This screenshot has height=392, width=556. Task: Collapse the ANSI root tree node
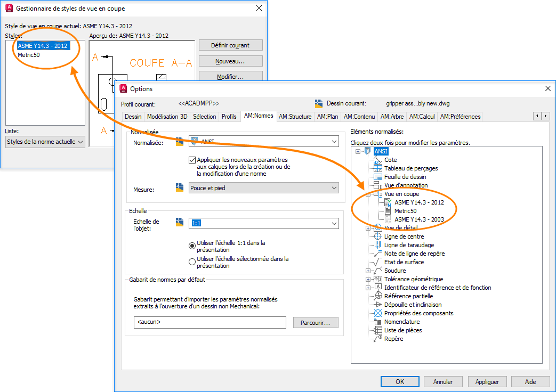pyautogui.click(x=358, y=151)
